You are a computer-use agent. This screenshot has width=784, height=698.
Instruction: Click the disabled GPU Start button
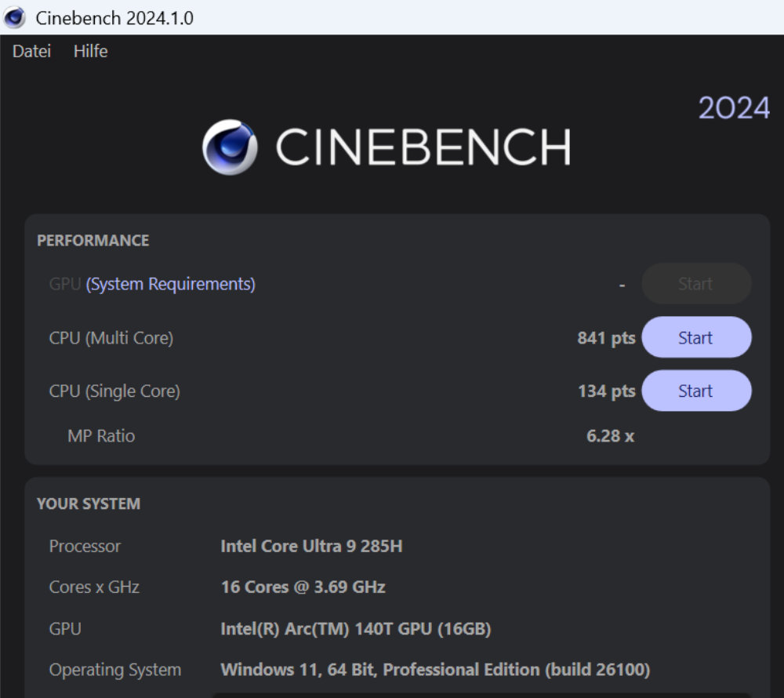tap(695, 284)
